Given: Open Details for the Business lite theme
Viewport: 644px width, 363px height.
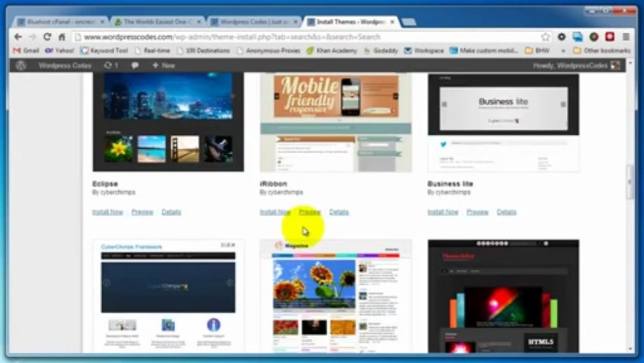Looking at the screenshot, I should [507, 212].
